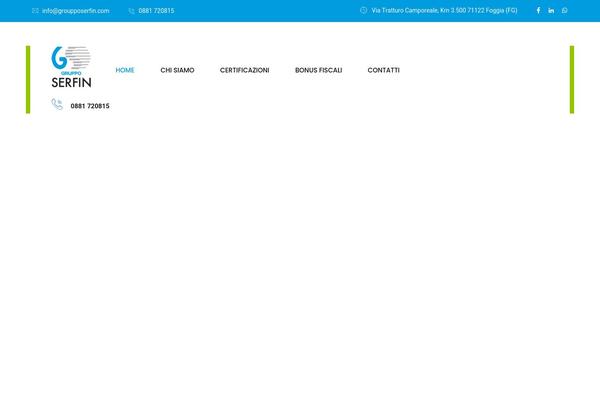Open the Facebook icon in top bar
Image resolution: width=600 pixels, height=400 pixels.
(x=538, y=10)
